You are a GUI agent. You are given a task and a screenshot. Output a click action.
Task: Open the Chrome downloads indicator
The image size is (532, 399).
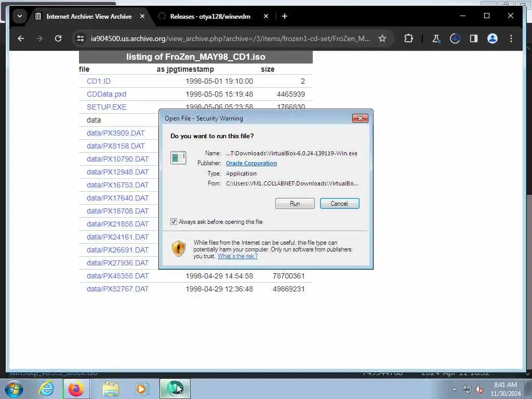tap(455, 38)
